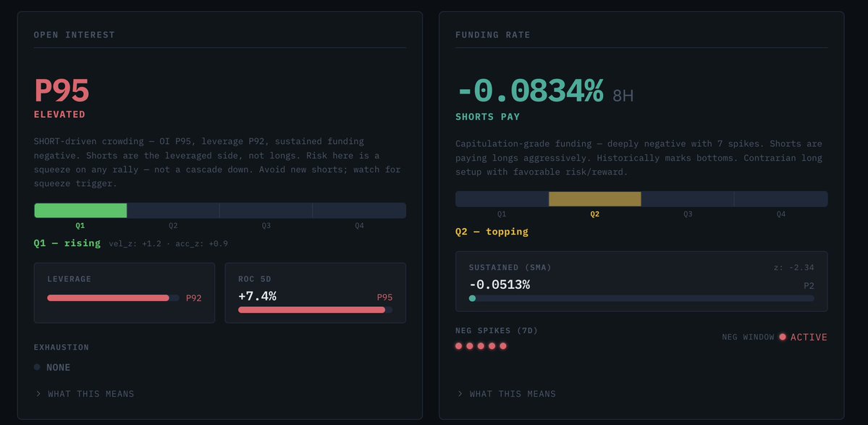Click the middle neg spike dot
The width and height of the screenshot is (868, 425).
click(481, 346)
